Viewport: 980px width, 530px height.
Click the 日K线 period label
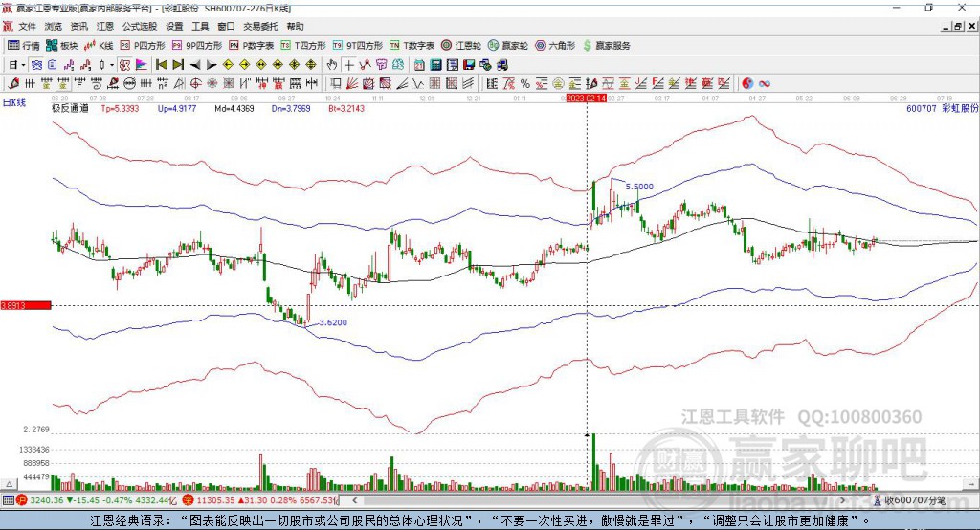click(x=14, y=103)
